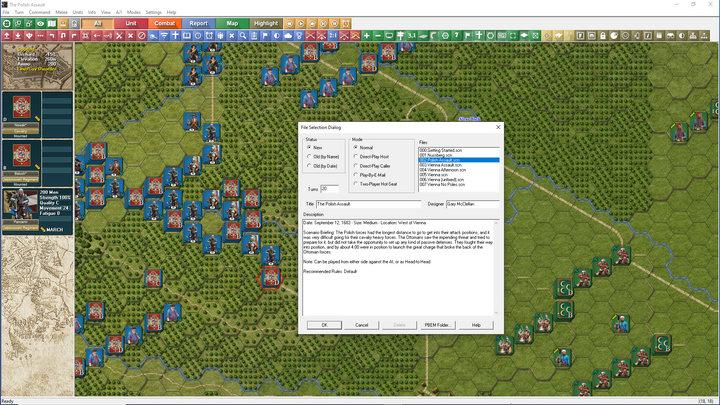Click the binoculars icon in olive toolbar
This screenshot has height=405, width=720.
[x=670, y=35]
